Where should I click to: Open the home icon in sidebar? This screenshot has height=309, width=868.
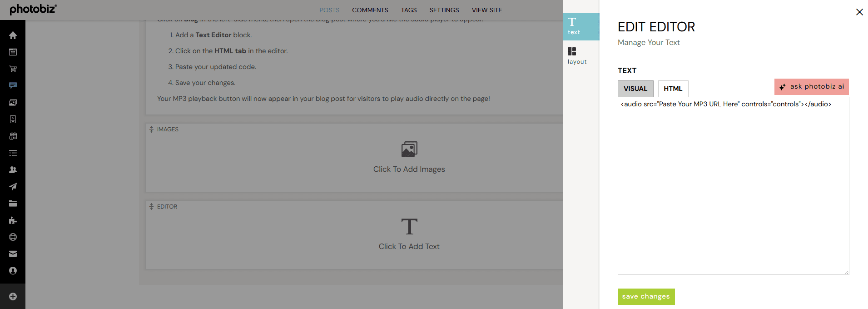click(x=13, y=35)
